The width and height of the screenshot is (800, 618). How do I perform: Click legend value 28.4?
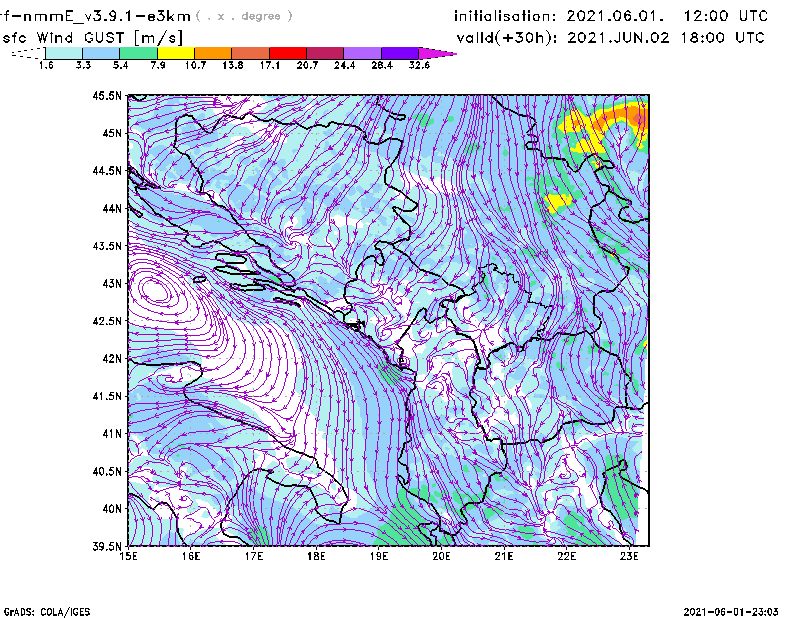[x=382, y=65]
